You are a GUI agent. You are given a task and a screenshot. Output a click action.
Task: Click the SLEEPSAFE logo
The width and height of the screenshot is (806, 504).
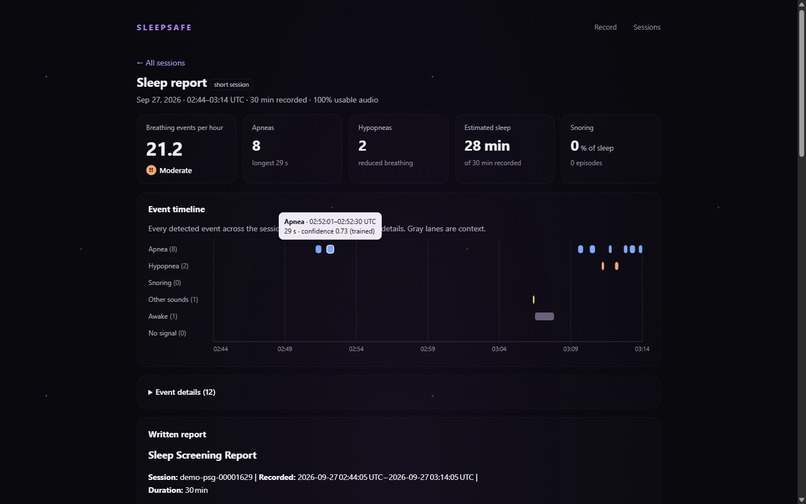pos(164,27)
